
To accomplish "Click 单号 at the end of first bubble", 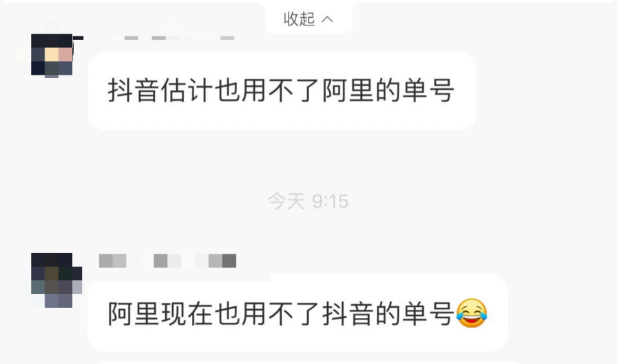I will tap(429, 90).
